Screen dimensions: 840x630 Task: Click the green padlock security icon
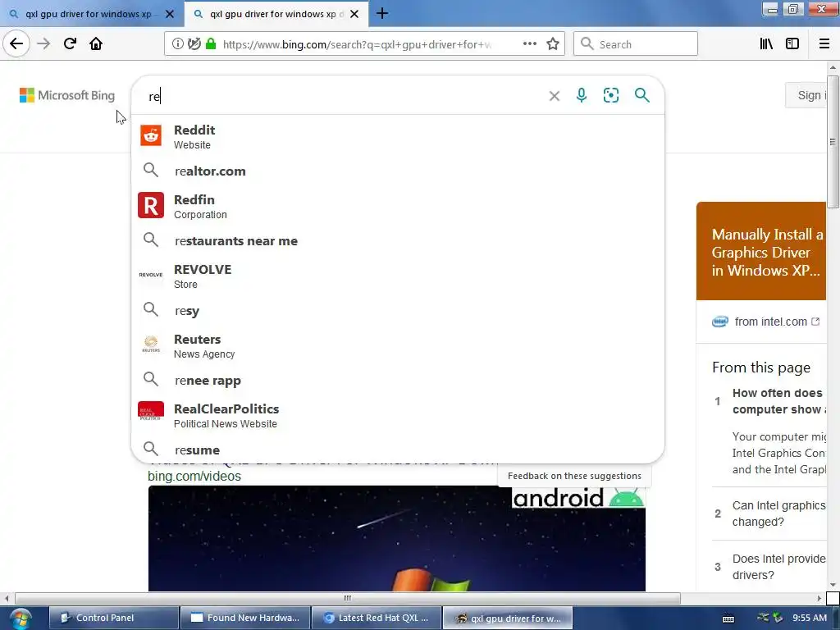tap(211, 44)
